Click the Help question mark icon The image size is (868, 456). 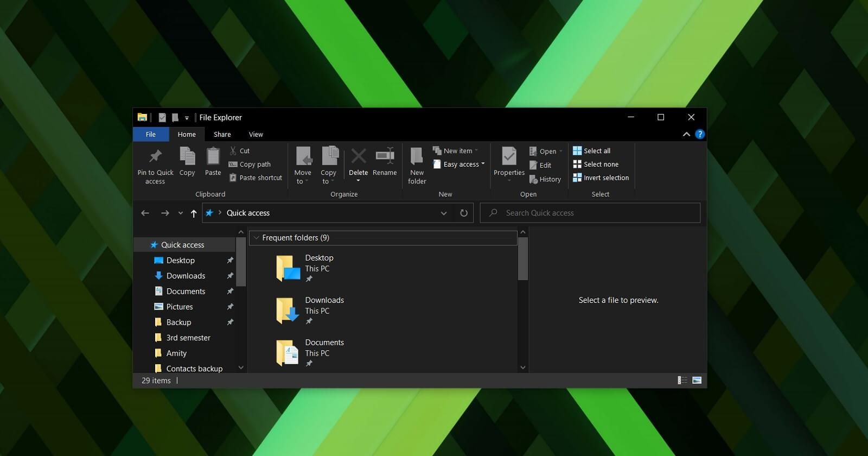pos(700,134)
